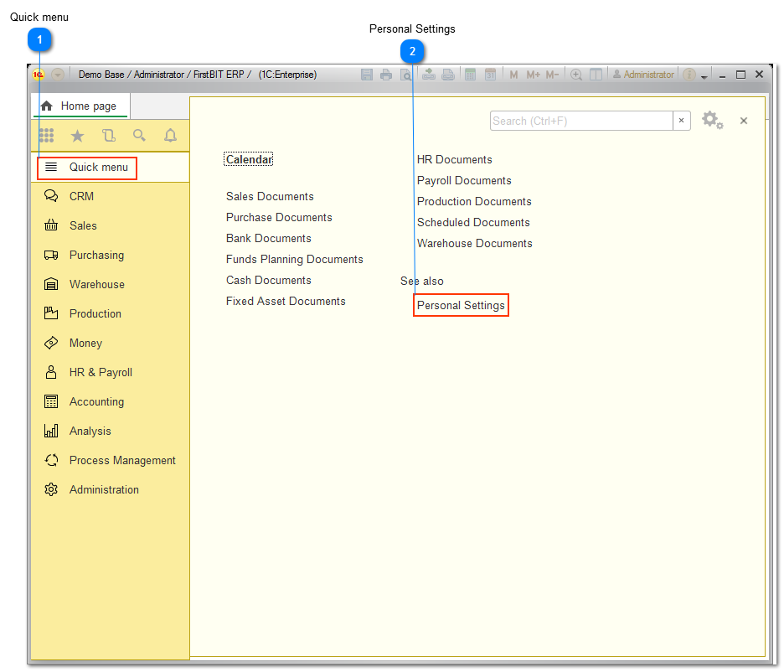Click the Get Link icon in the toolbar

click(x=429, y=75)
